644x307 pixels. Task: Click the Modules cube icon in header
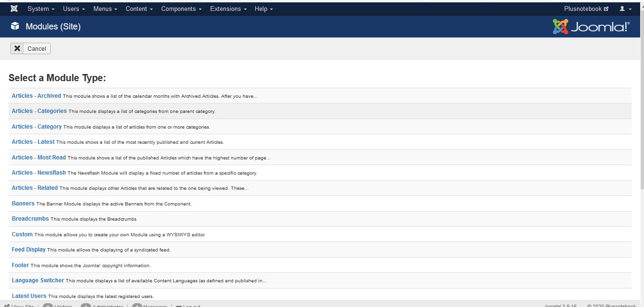click(x=15, y=27)
